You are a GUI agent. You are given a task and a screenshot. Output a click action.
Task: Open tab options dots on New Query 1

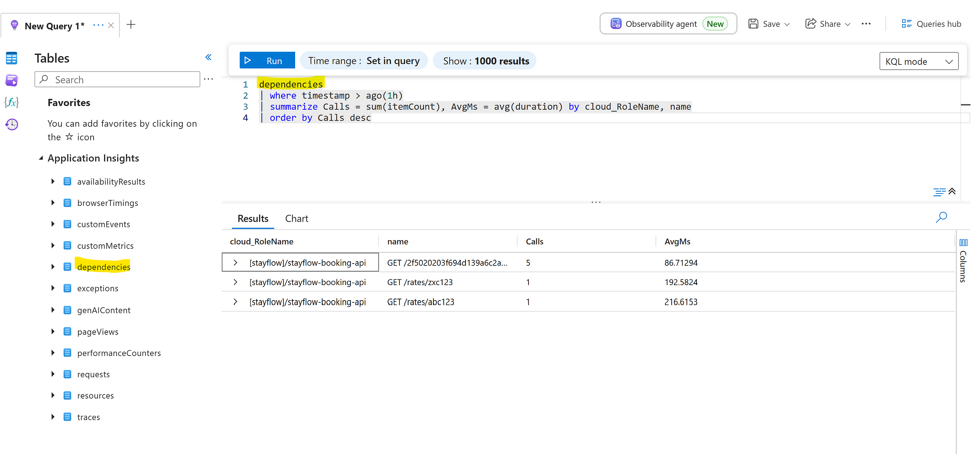(98, 25)
